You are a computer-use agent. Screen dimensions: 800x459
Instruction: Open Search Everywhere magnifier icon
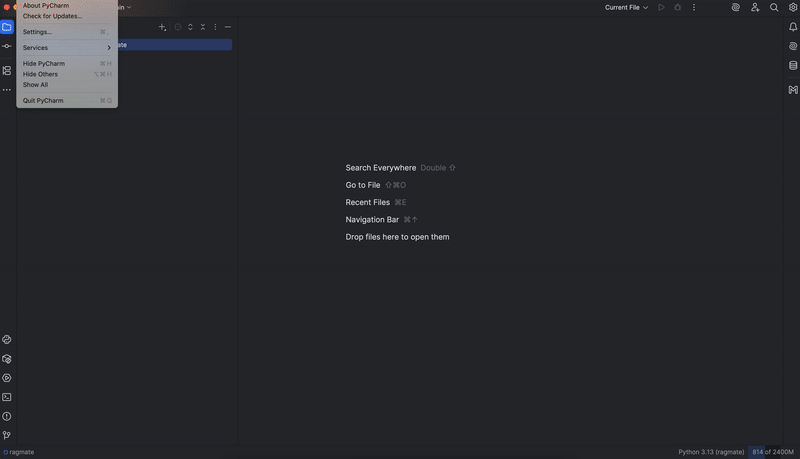(x=774, y=8)
